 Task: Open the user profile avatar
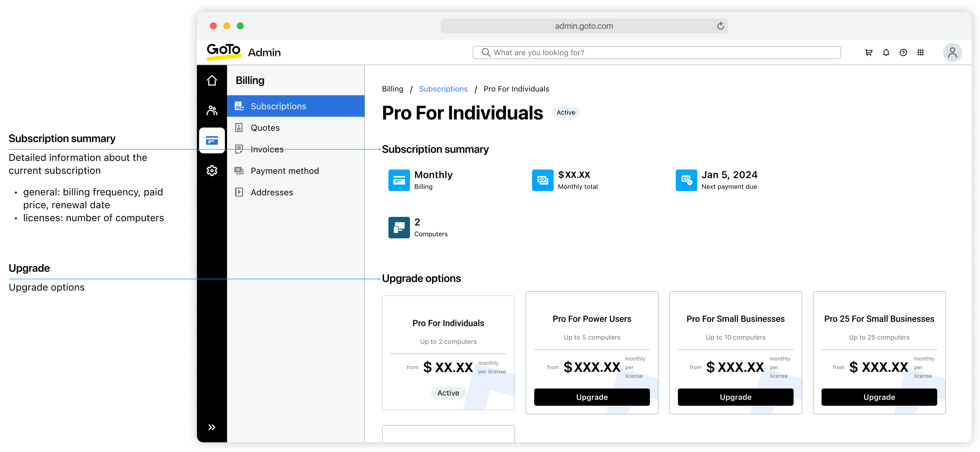point(953,52)
